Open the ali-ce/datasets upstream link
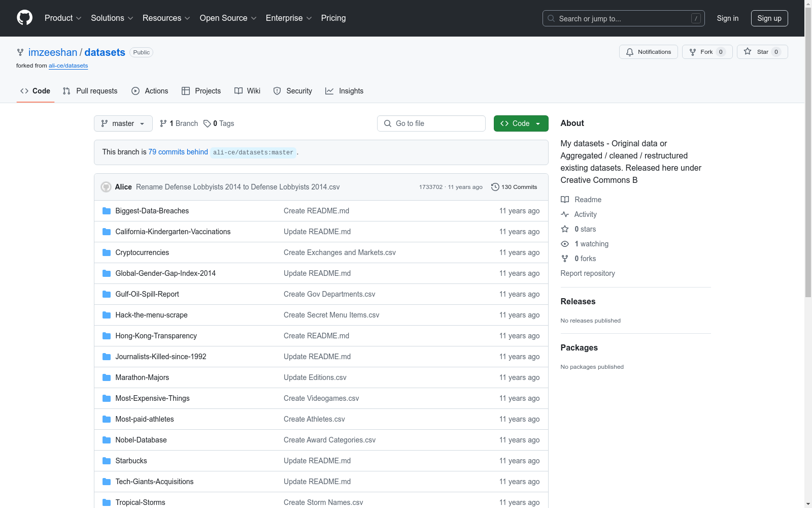Viewport: 812px width, 508px height. coord(69,66)
